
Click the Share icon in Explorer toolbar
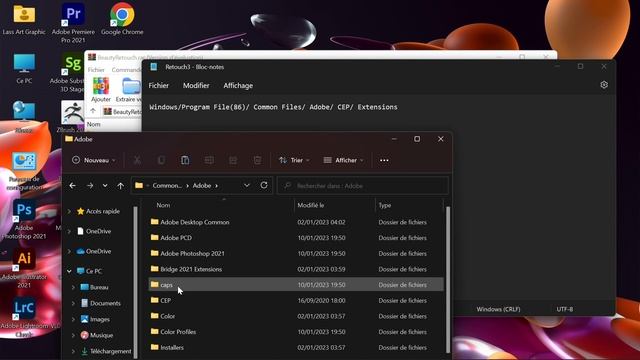tap(233, 160)
